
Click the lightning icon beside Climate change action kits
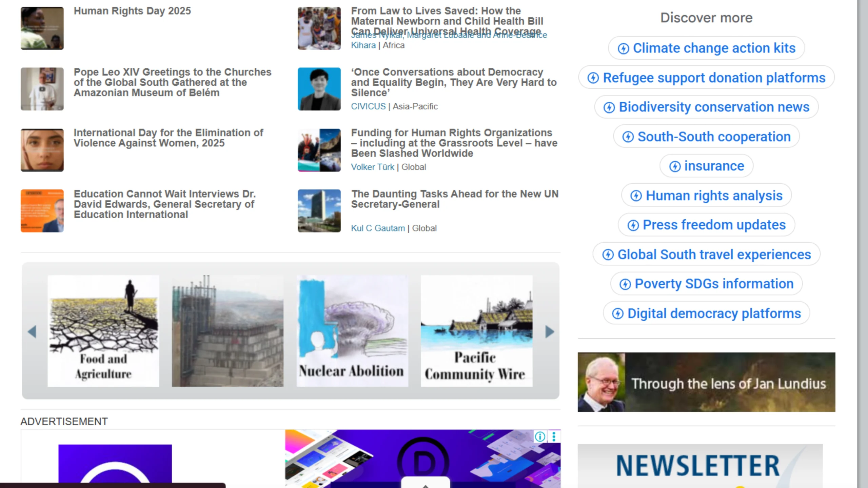point(623,48)
